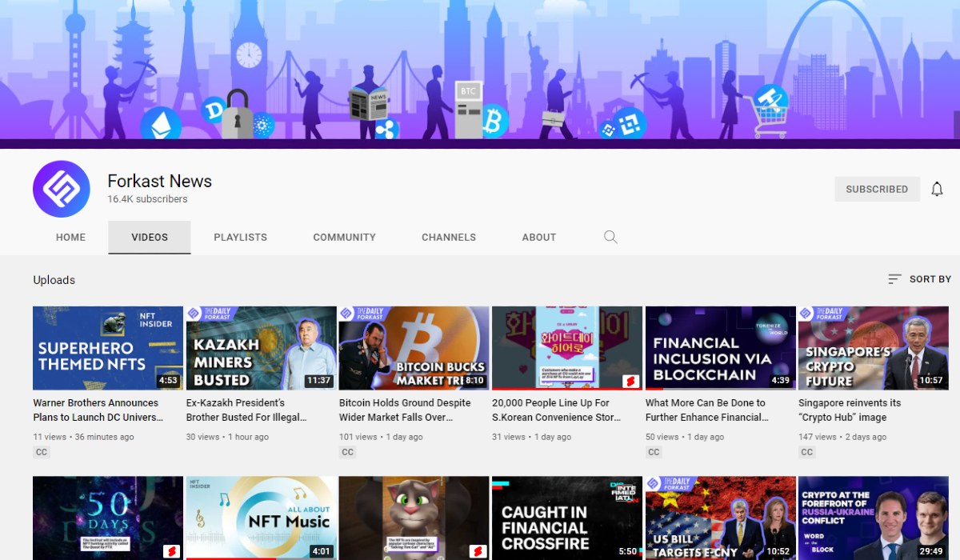Click the Subscribed button
The width and height of the screenshot is (960, 560).
tap(877, 190)
